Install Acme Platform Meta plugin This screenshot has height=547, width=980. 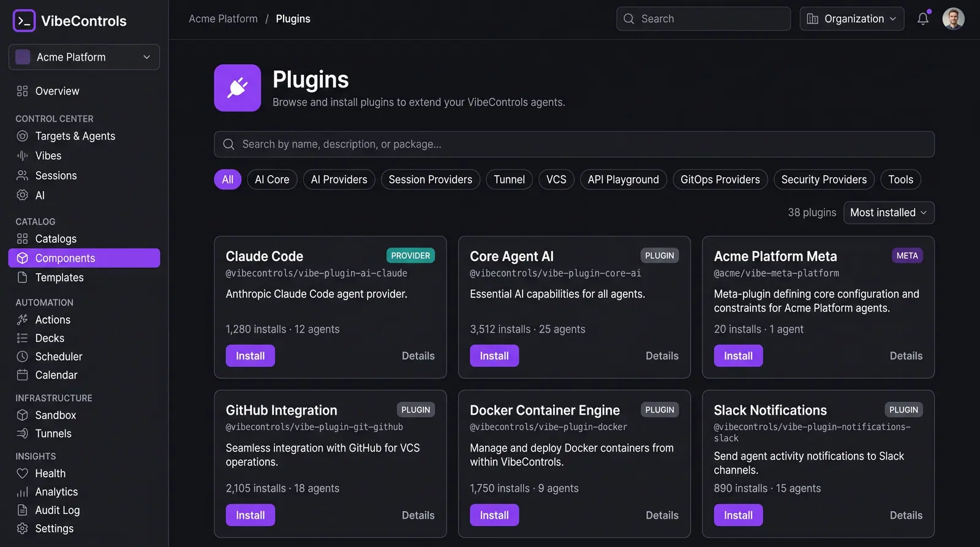pos(738,356)
